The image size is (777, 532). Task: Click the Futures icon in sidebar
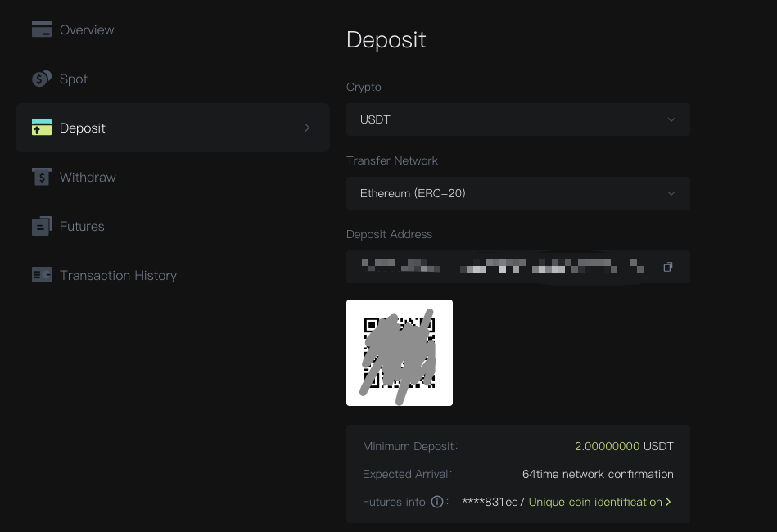point(42,227)
